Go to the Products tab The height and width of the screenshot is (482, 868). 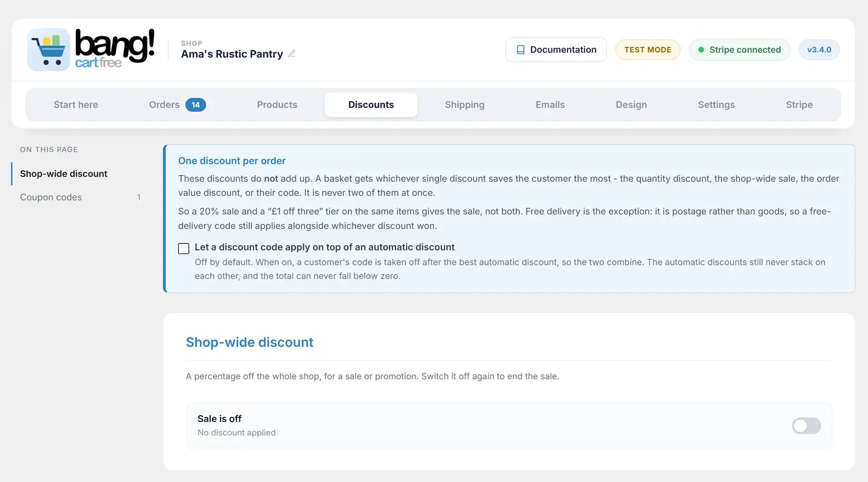tap(277, 105)
